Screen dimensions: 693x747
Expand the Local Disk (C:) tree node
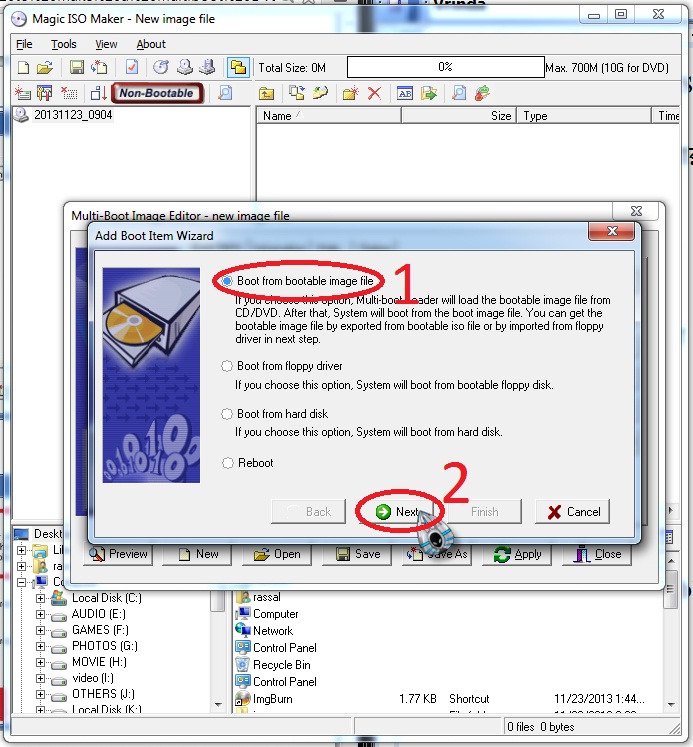coord(40,598)
